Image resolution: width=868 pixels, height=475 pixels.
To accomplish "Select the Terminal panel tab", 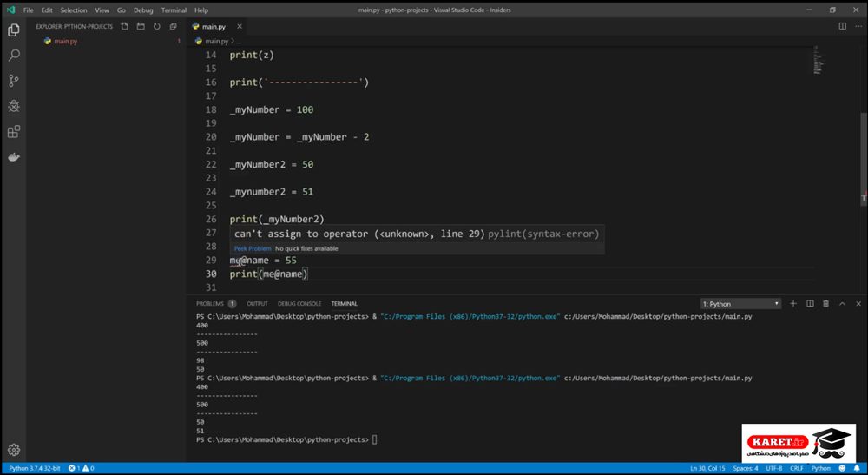I will [345, 303].
